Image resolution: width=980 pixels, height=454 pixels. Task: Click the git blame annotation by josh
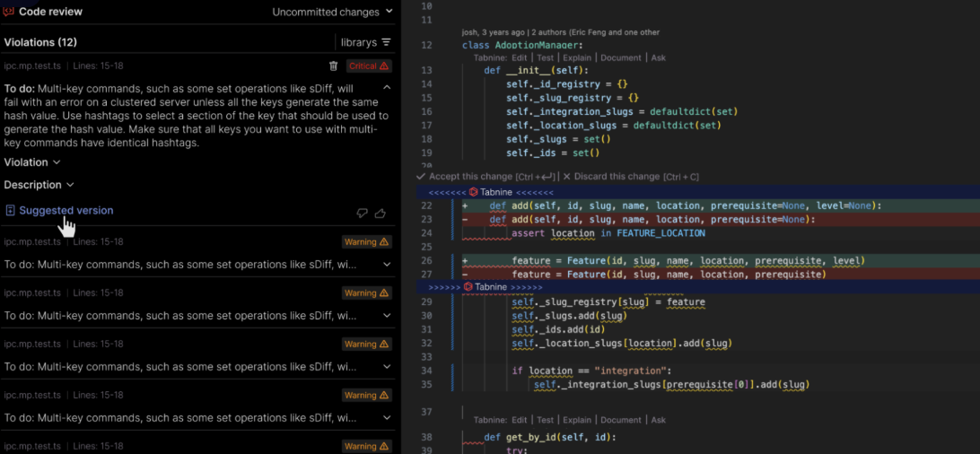561,31
